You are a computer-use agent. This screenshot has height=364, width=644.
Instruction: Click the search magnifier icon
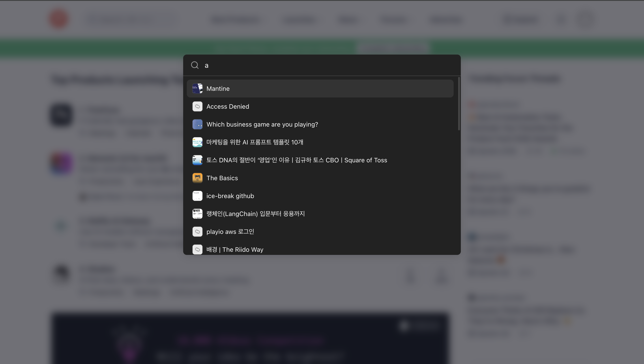tap(195, 65)
